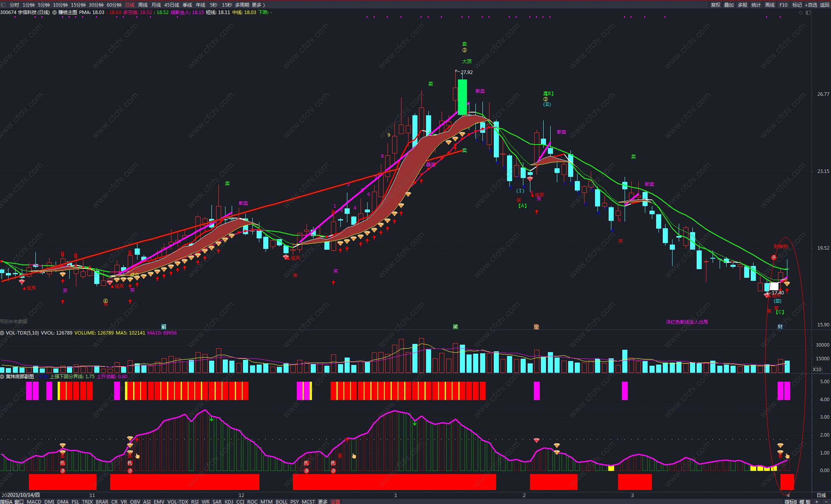Click the X10 volume scale label
The image size is (831, 504).
[817, 369]
